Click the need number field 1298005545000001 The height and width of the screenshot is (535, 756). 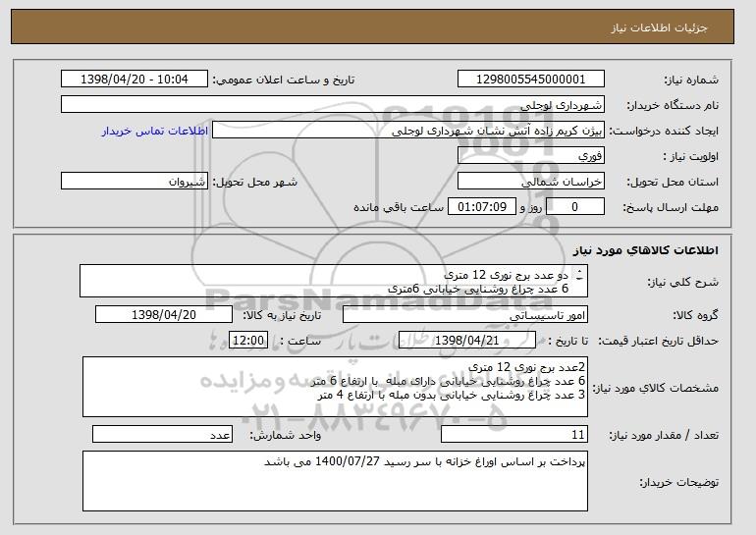click(x=531, y=80)
